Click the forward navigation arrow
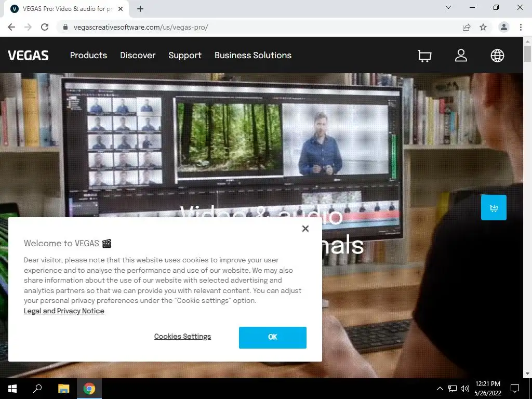Viewport: 532px width, 399px height. tap(28, 27)
